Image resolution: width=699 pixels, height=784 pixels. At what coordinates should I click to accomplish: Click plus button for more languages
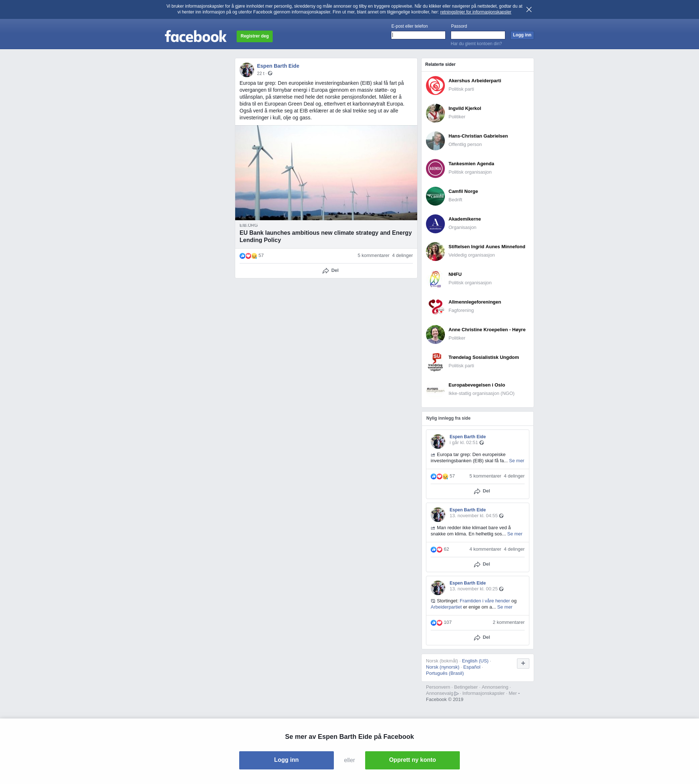pyautogui.click(x=523, y=664)
